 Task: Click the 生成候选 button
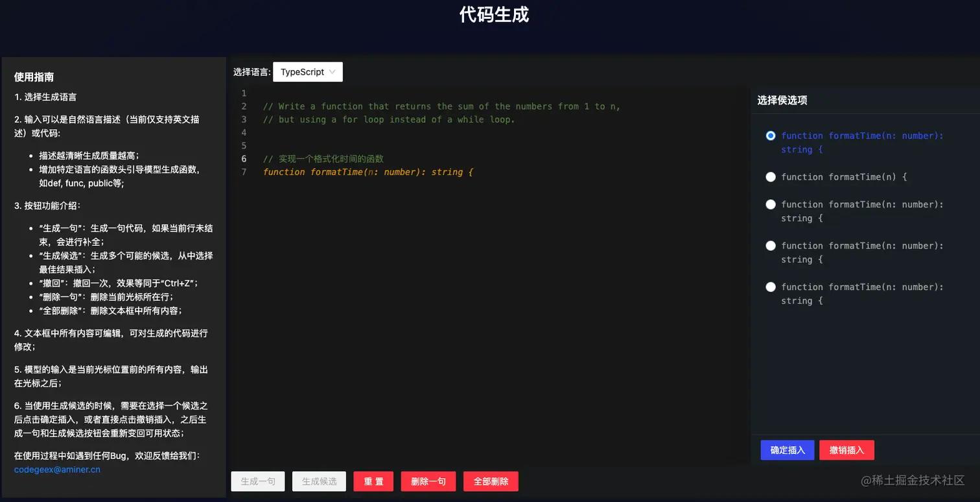[320, 481]
